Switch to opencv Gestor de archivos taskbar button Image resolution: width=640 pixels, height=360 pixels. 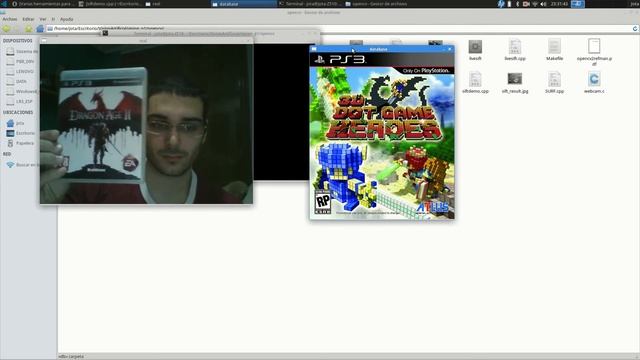[x=377, y=4]
